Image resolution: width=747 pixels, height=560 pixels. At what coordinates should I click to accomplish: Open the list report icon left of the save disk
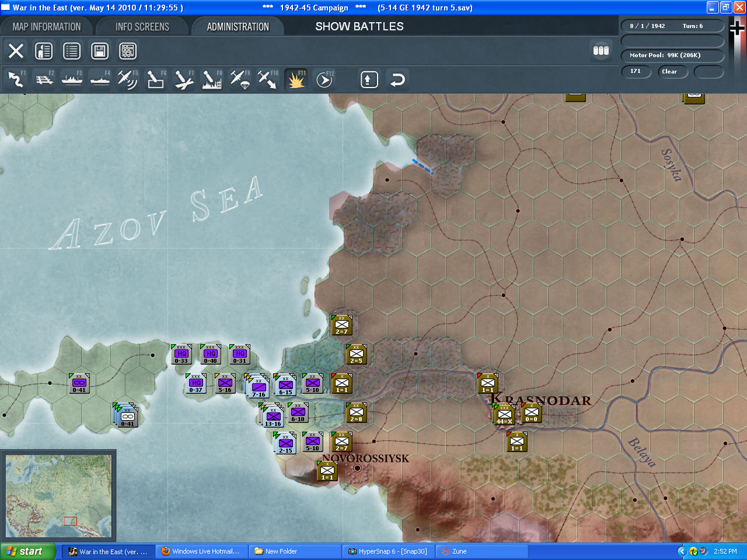[72, 51]
